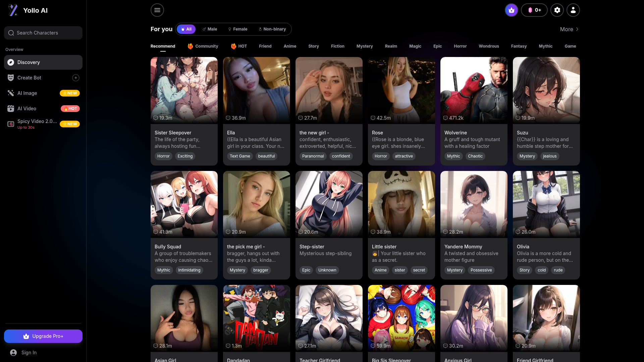Click the Mythic tag on Wolverine card
Viewport: 644px width, 362px height.
(453, 156)
